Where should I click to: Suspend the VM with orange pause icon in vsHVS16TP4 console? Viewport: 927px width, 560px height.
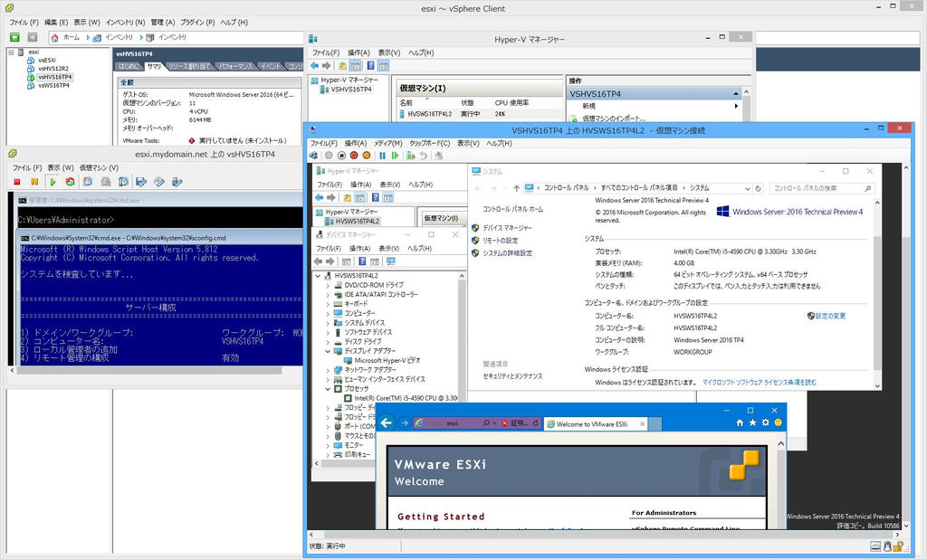pyautogui.click(x=34, y=182)
